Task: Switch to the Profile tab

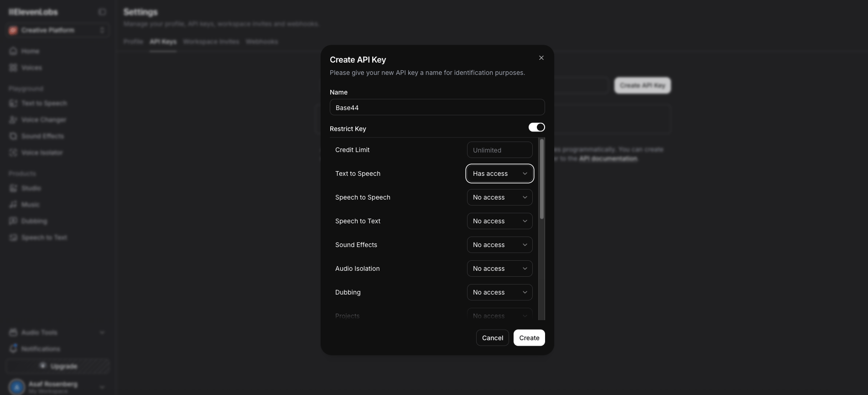Action: 133,42
